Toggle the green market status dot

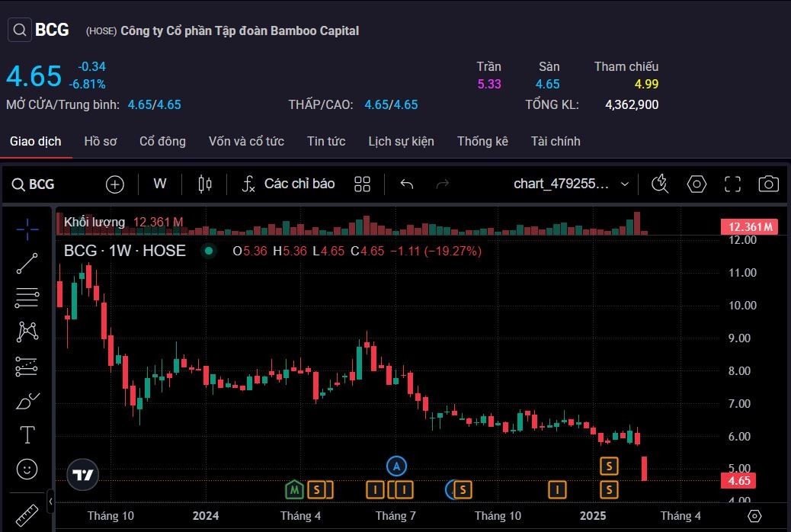pyautogui.click(x=208, y=250)
